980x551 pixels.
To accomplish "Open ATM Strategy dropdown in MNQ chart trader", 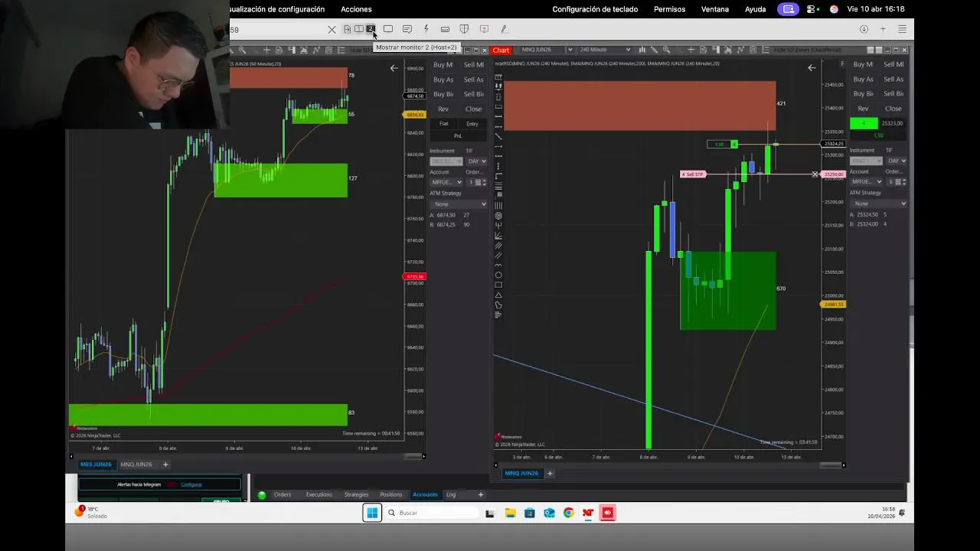I will click(878, 204).
